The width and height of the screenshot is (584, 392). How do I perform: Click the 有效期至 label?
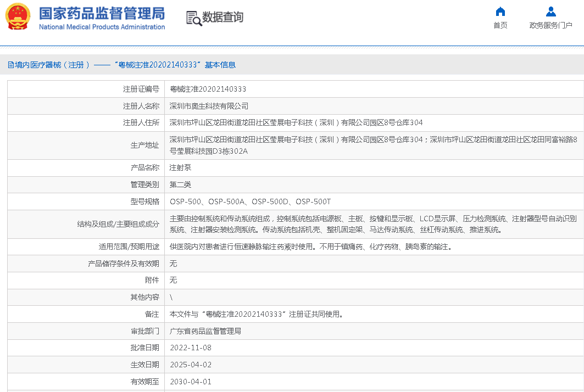tap(145, 382)
